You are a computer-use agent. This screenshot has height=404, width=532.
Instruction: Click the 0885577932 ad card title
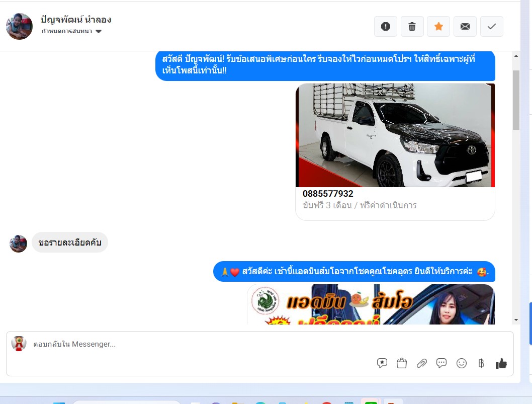point(328,194)
